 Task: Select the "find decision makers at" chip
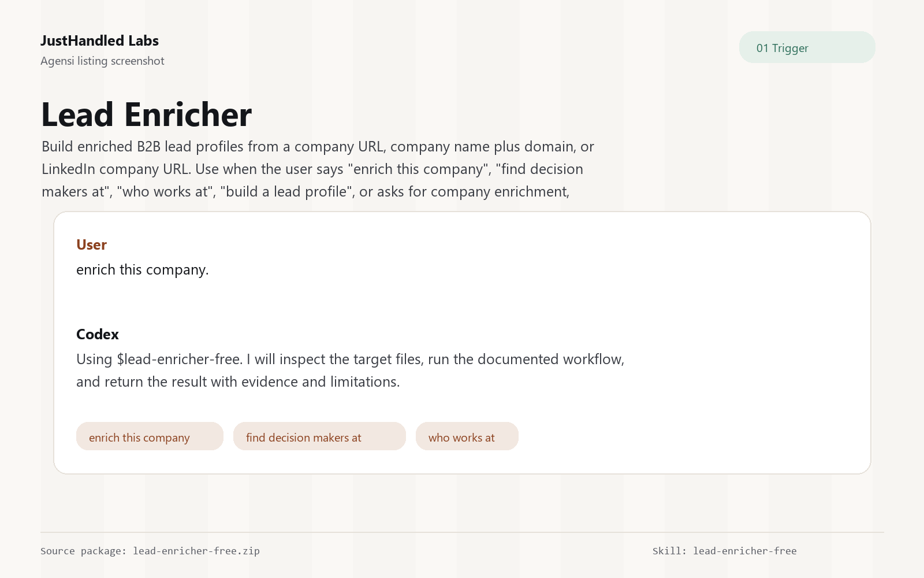point(319,436)
